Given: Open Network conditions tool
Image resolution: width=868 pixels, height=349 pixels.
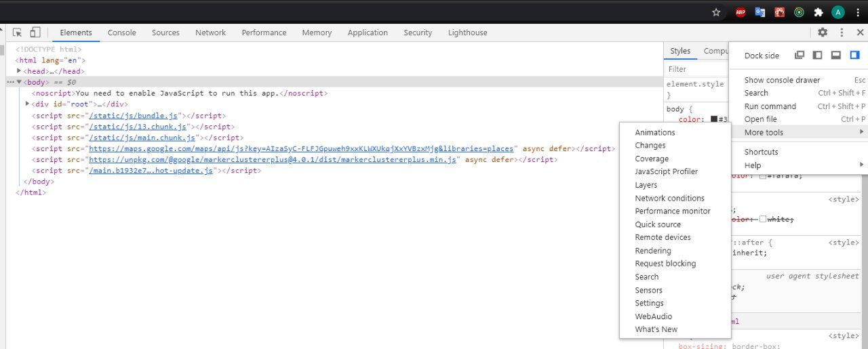Looking at the screenshot, I should 675,198.
